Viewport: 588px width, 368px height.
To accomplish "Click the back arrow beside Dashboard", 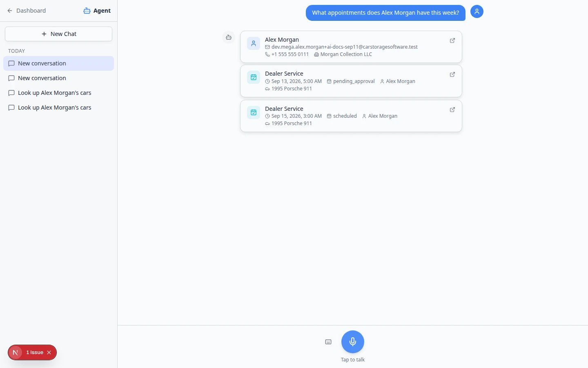I will tap(10, 11).
